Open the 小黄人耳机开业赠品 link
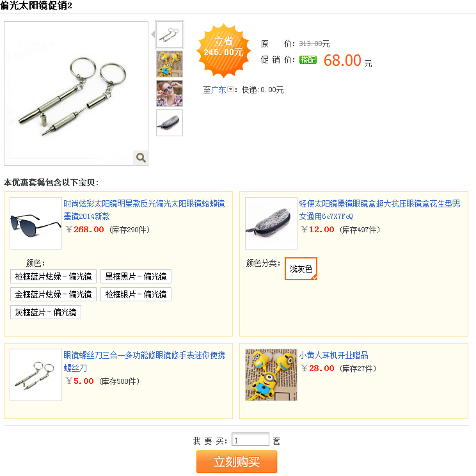The height and width of the screenshot is (476, 476). pyautogui.click(x=333, y=355)
